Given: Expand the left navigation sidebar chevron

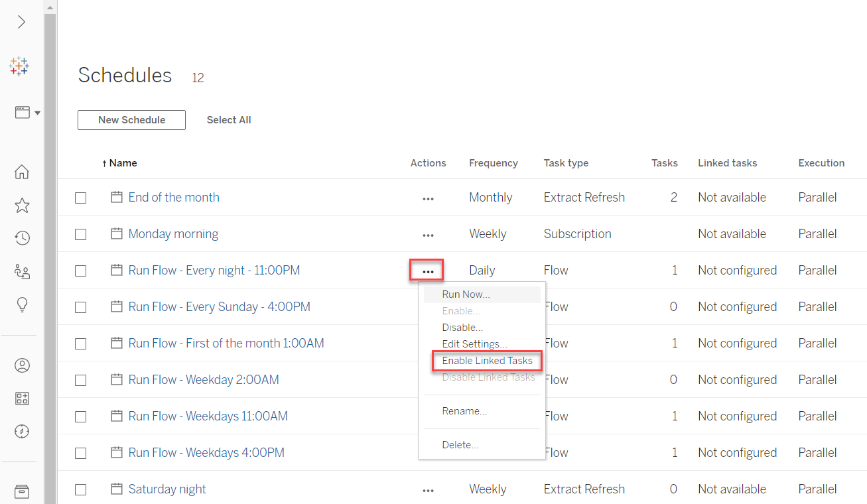Looking at the screenshot, I should click(22, 22).
